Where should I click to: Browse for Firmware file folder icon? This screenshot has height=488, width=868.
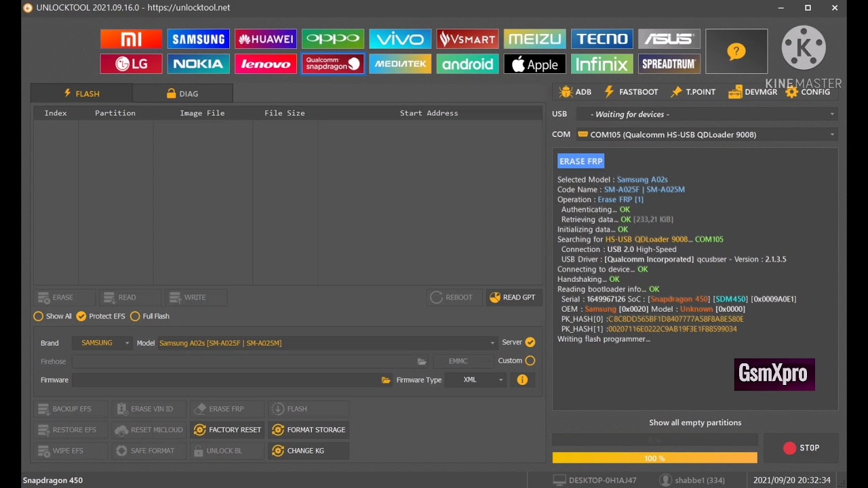(386, 380)
